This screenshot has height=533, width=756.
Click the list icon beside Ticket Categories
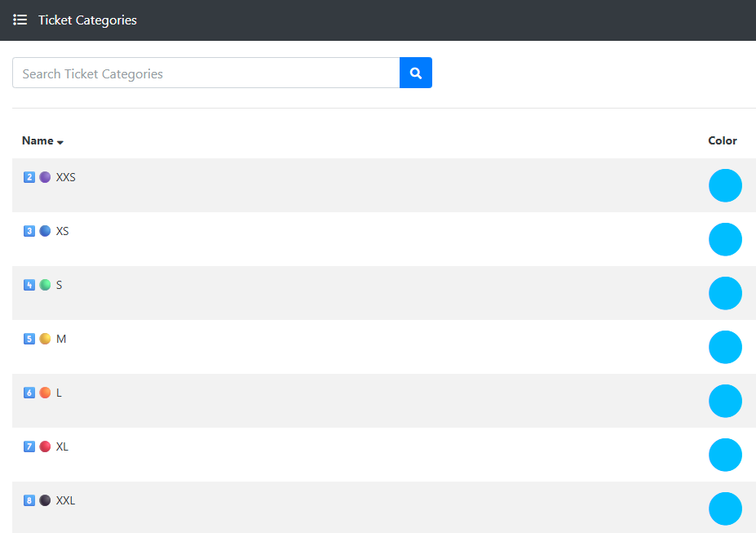point(20,20)
